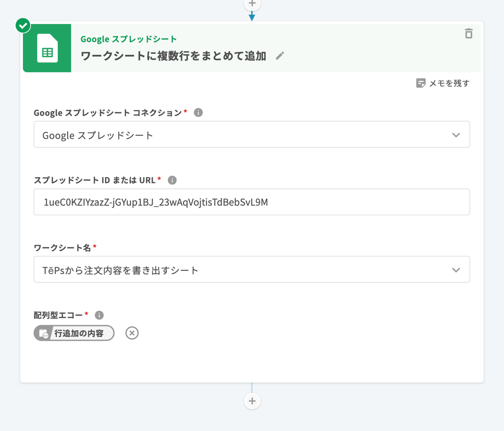Screen dimensions: 504x431
Task: Click the Google スプレッドシート green header label
Action: pyautogui.click(x=128, y=39)
